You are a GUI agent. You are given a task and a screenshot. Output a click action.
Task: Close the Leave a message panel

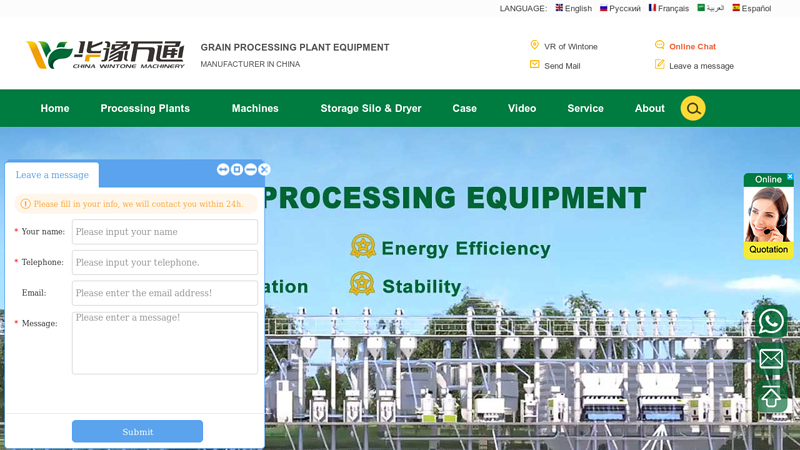coord(264,169)
